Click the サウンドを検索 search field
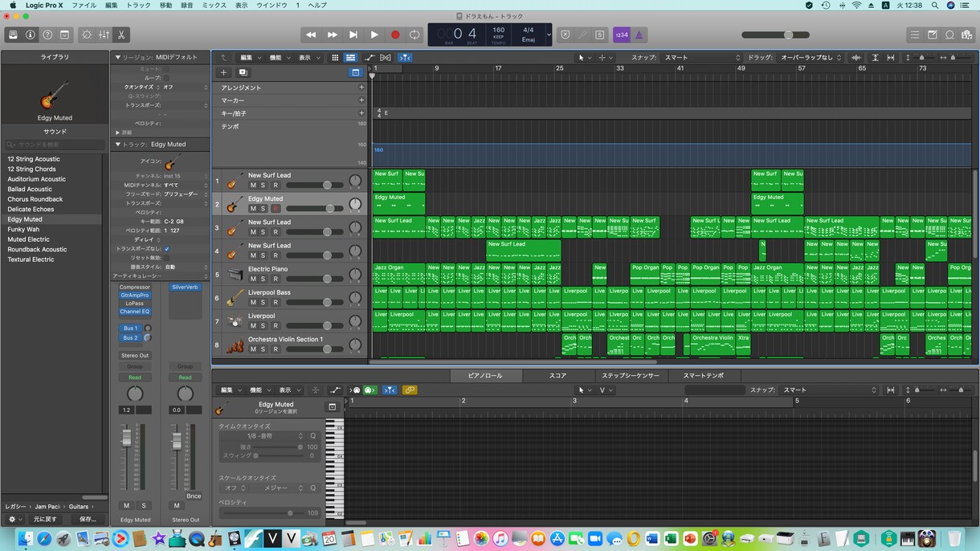 click(x=55, y=145)
